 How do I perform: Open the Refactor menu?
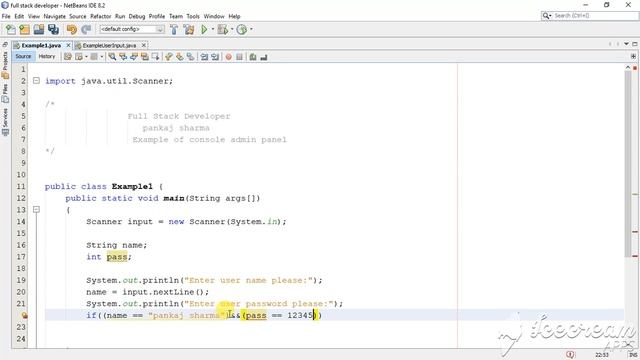(100, 16)
